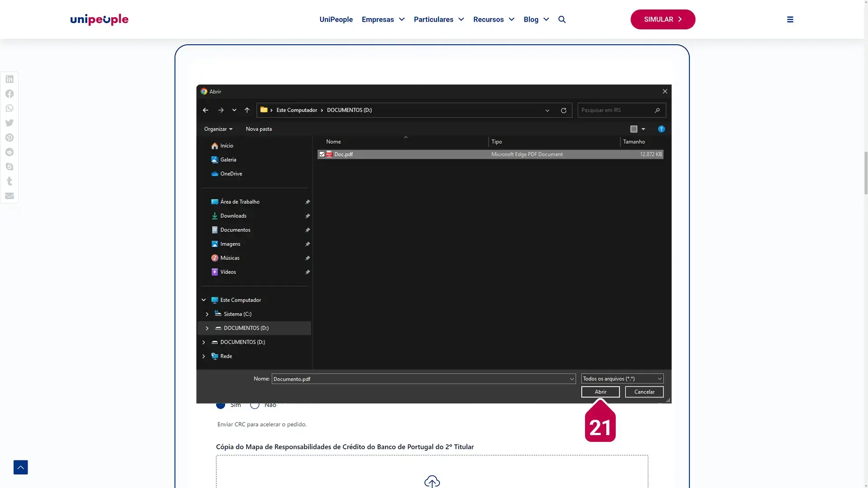Open the site search magnifier icon

pos(562,19)
